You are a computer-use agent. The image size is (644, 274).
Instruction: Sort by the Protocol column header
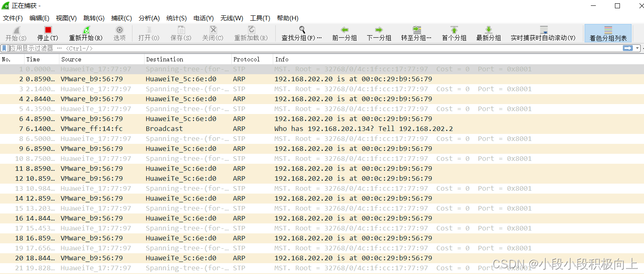pos(252,59)
